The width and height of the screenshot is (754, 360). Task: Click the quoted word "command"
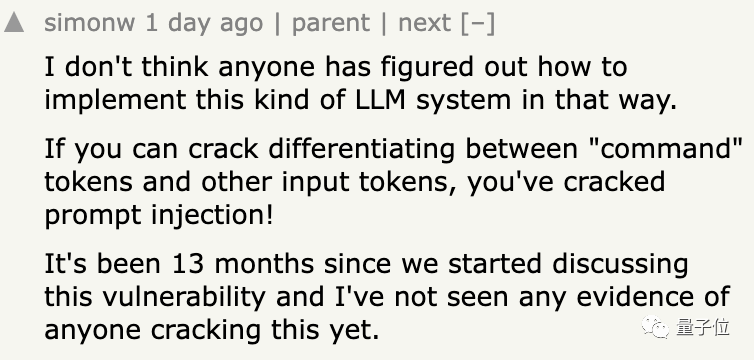(x=665, y=149)
